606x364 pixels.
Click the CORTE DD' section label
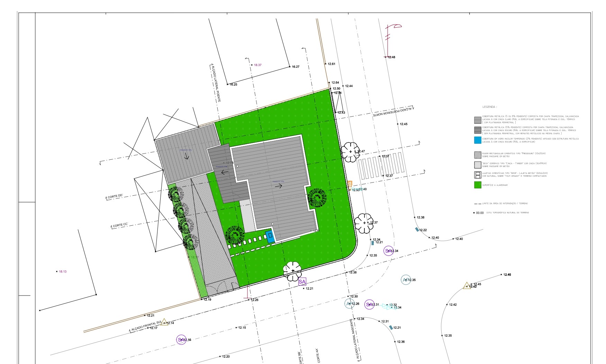[x=116, y=197]
